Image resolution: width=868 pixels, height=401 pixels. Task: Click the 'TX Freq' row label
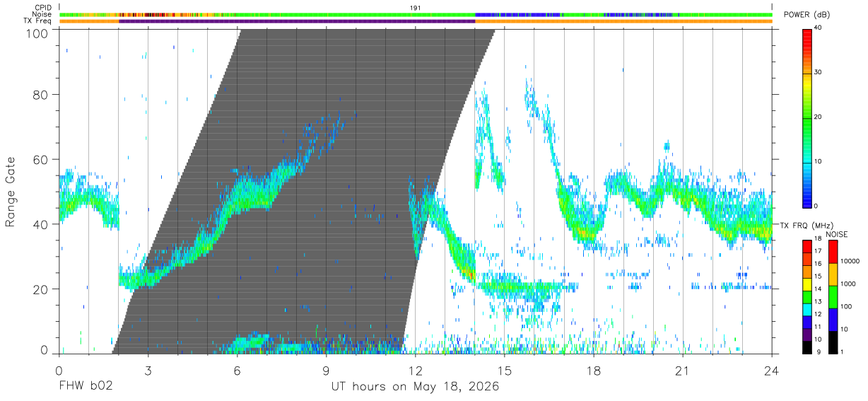point(39,21)
